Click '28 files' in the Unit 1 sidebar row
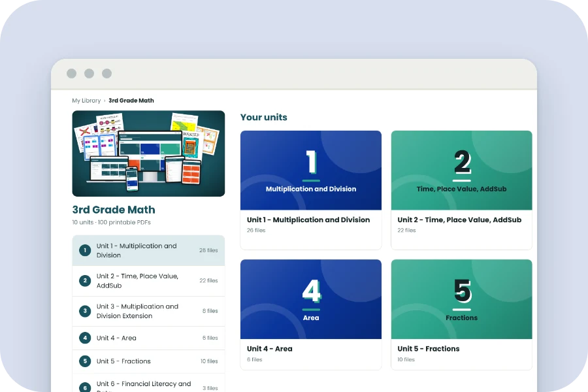588x392 pixels. (208, 250)
